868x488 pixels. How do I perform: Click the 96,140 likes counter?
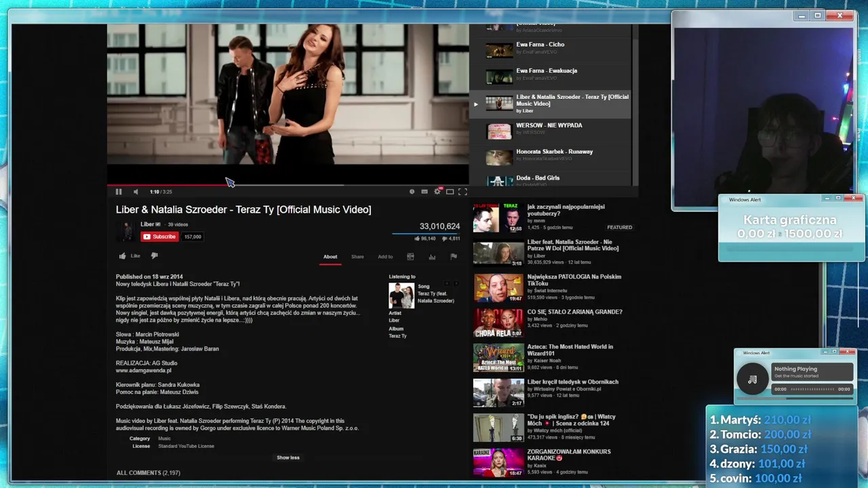click(x=425, y=239)
